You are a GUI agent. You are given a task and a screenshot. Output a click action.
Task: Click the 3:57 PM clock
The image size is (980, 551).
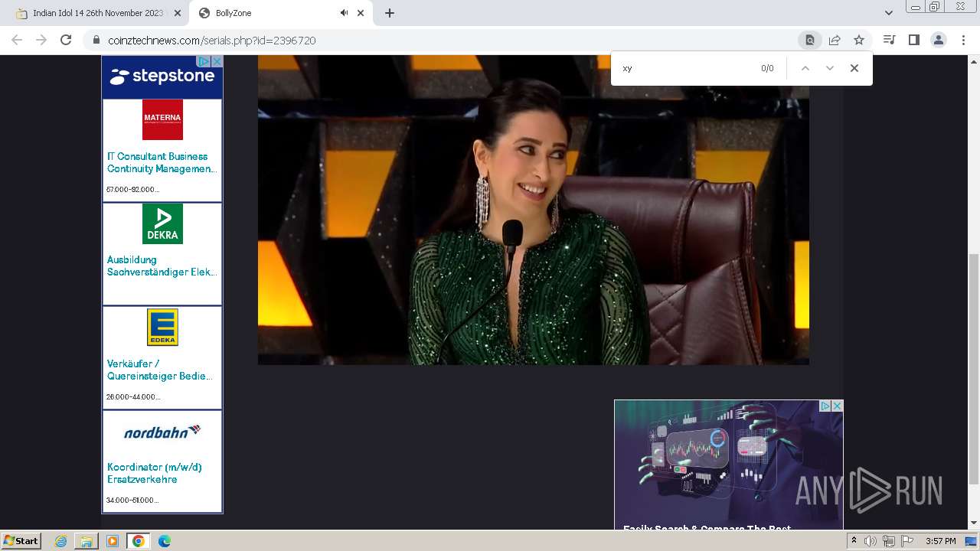click(941, 541)
